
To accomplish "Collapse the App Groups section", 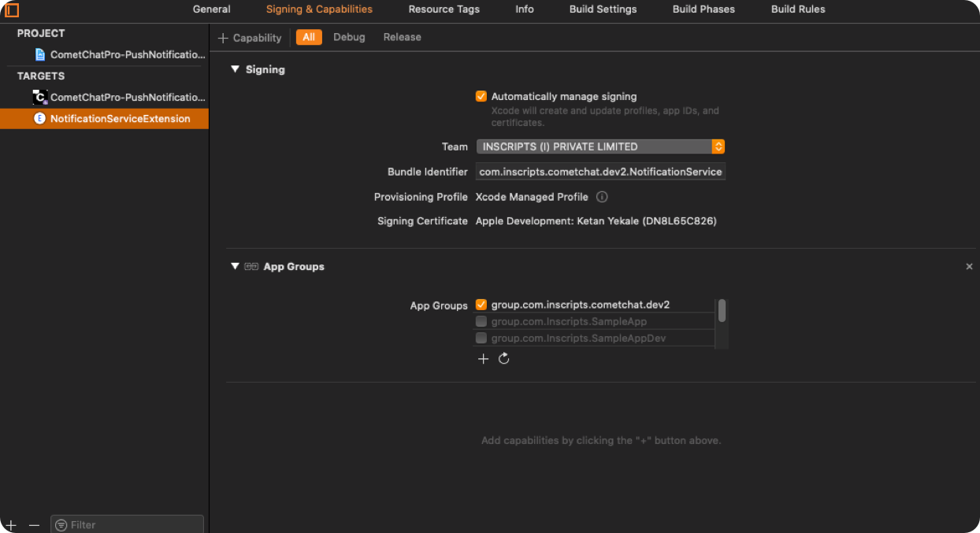I will point(235,266).
